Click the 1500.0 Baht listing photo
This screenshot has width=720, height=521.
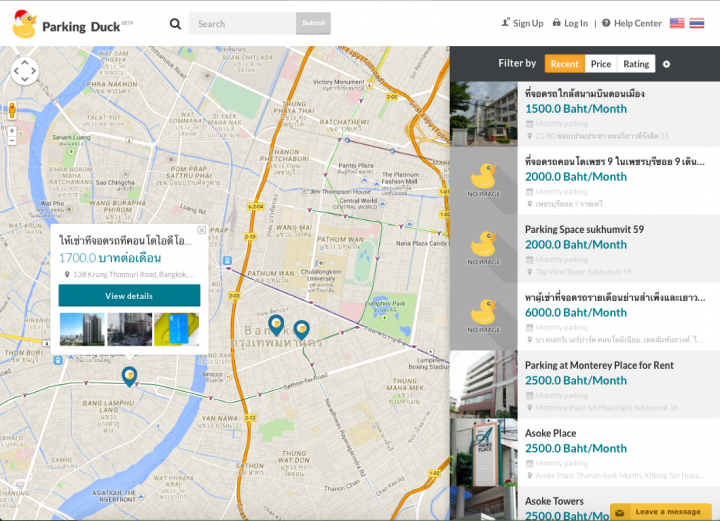coord(484,114)
